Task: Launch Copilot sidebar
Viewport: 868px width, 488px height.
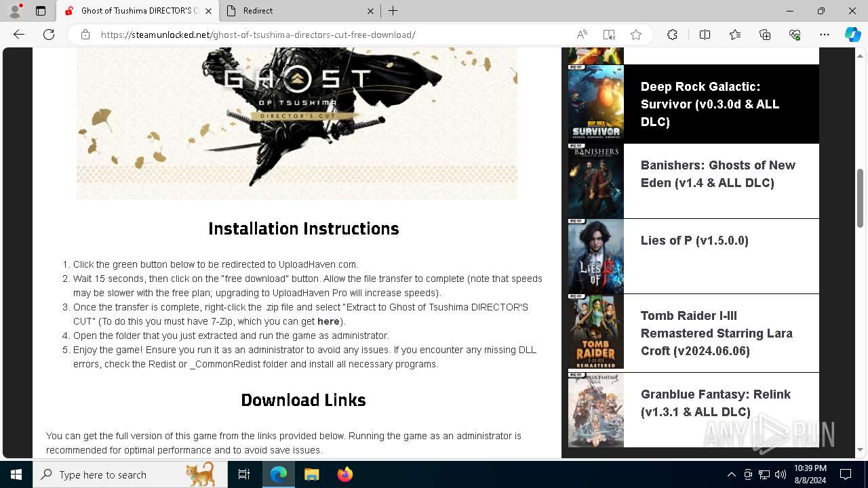Action: [852, 35]
